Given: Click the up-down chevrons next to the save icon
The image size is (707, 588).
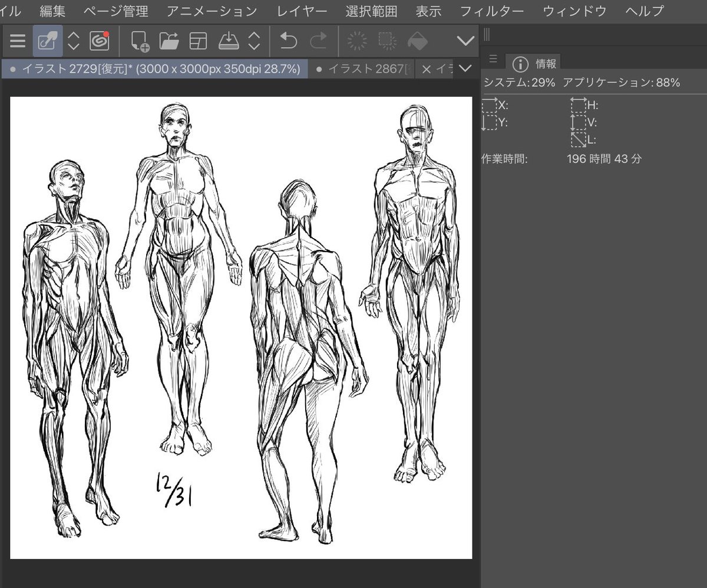Looking at the screenshot, I should tap(254, 41).
